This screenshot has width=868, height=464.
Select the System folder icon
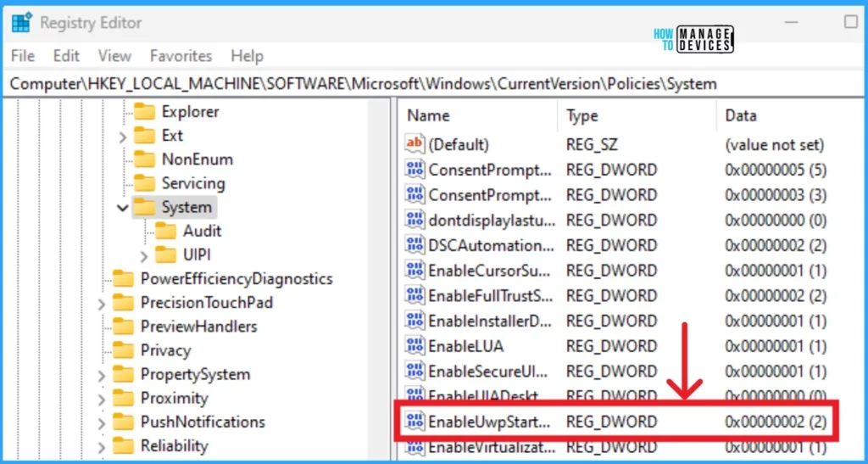pyautogui.click(x=145, y=207)
